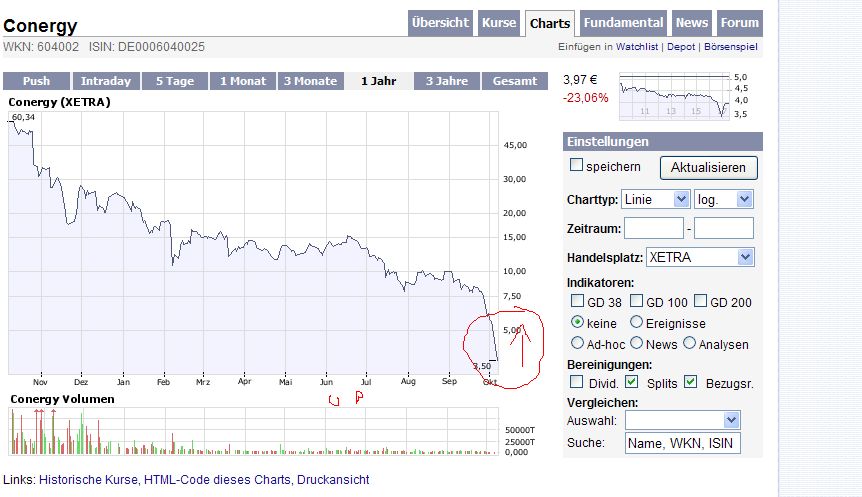Open the Handelsplatz XETRA dropdown
Image resolution: width=862 pixels, height=497 pixels.
700,257
